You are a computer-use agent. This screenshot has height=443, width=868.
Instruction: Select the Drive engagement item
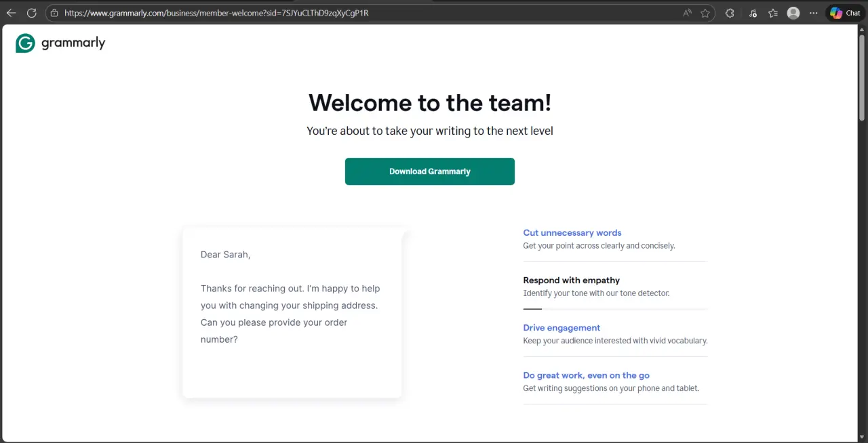click(x=561, y=327)
